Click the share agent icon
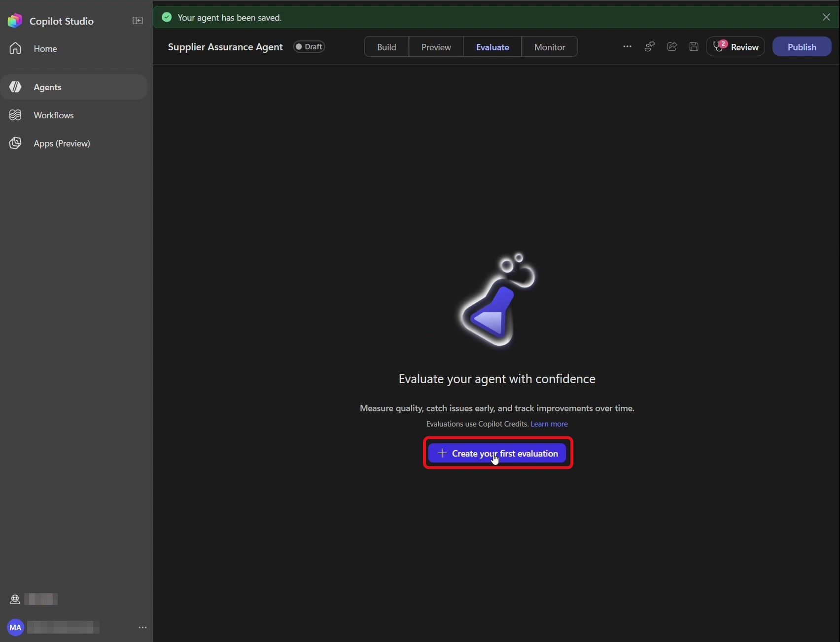 672,46
